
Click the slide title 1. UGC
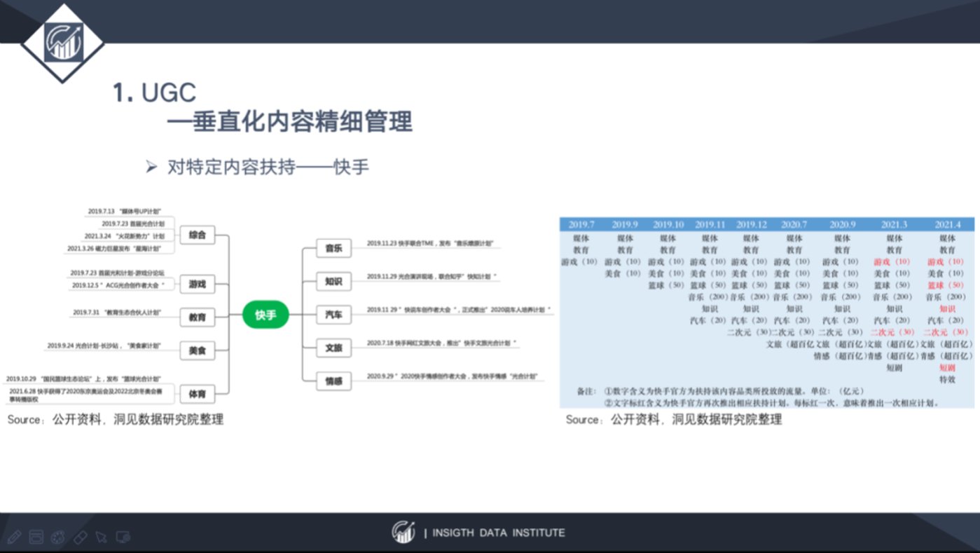click(155, 93)
